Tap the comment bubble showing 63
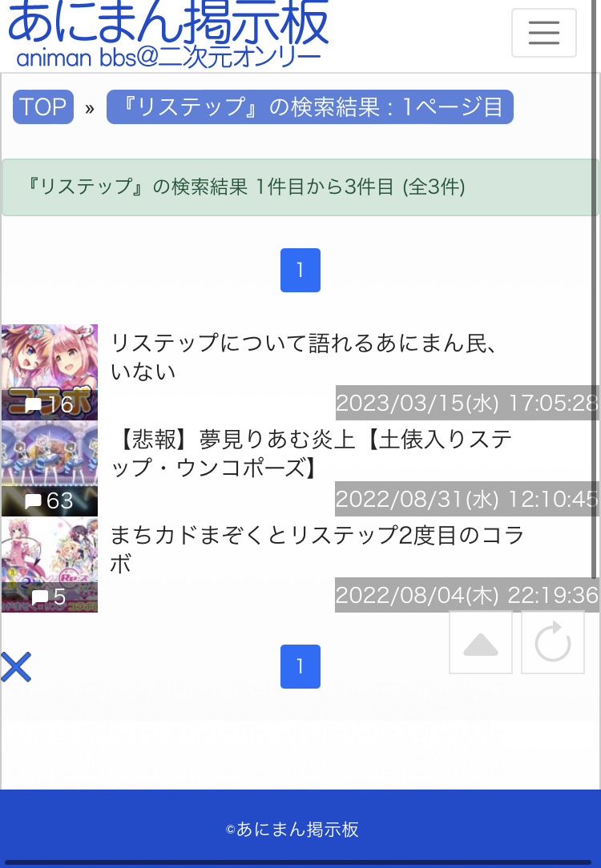Image resolution: width=601 pixels, height=868 pixels. tap(49, 501)
